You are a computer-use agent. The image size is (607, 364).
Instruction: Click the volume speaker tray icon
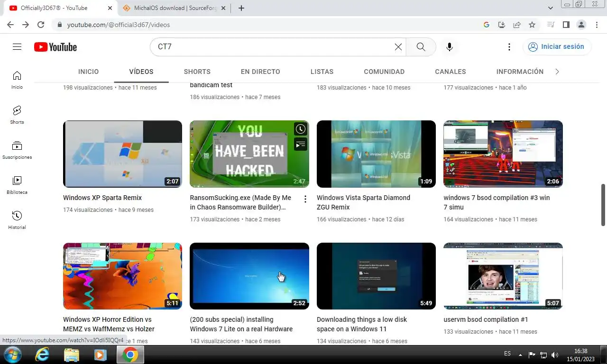[555, 355]
